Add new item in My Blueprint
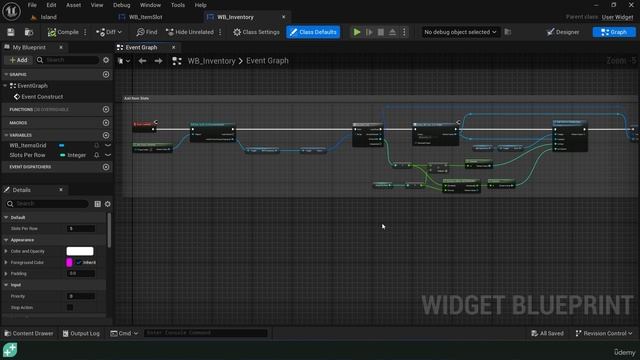This screenshot has height=360, width=640. click(x=18, y=60)
